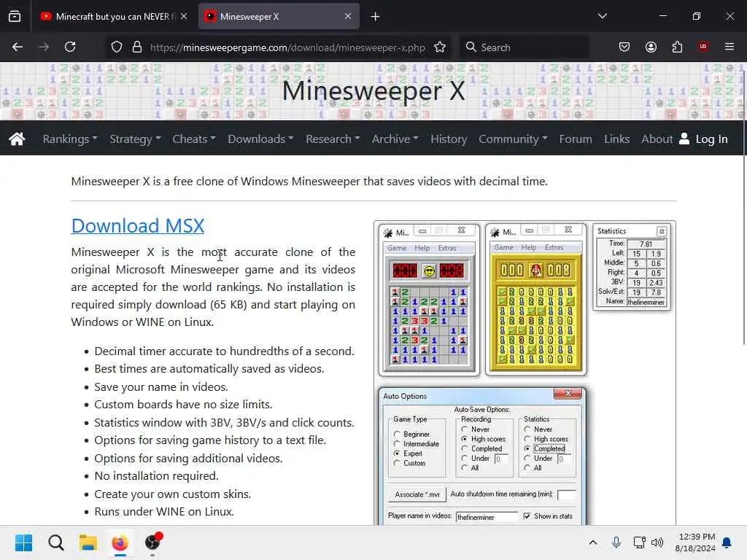Open the About nav item
This screenshot has width=747, height=560.
coord(657,139)
